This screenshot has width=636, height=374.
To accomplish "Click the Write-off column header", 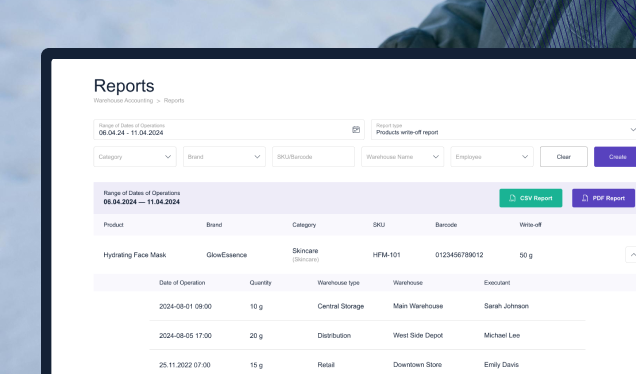I will (x=530, y=225).
